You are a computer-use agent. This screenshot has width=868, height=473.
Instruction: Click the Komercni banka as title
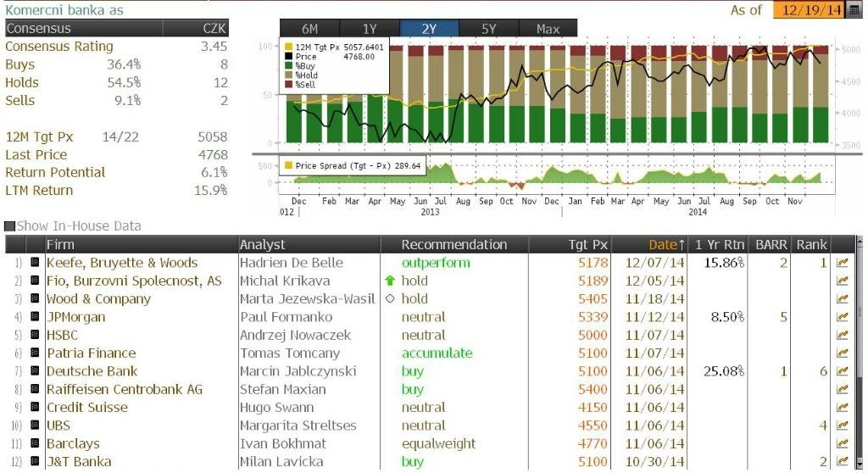[x=64, y=10]
